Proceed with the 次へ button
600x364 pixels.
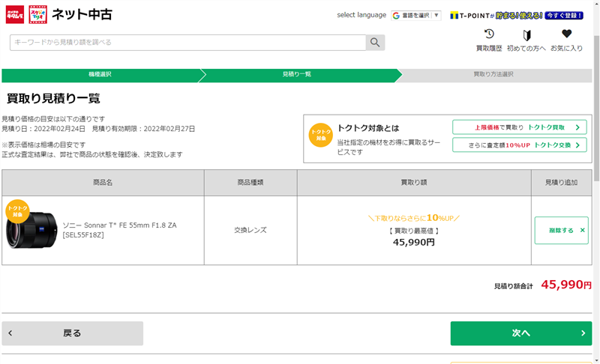coord(521,333)
